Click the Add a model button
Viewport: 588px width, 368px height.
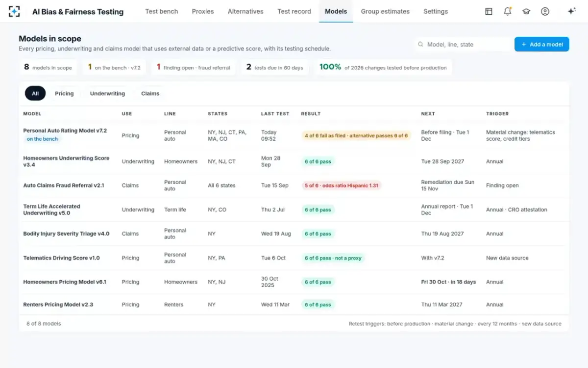click(x=541, y=44)
